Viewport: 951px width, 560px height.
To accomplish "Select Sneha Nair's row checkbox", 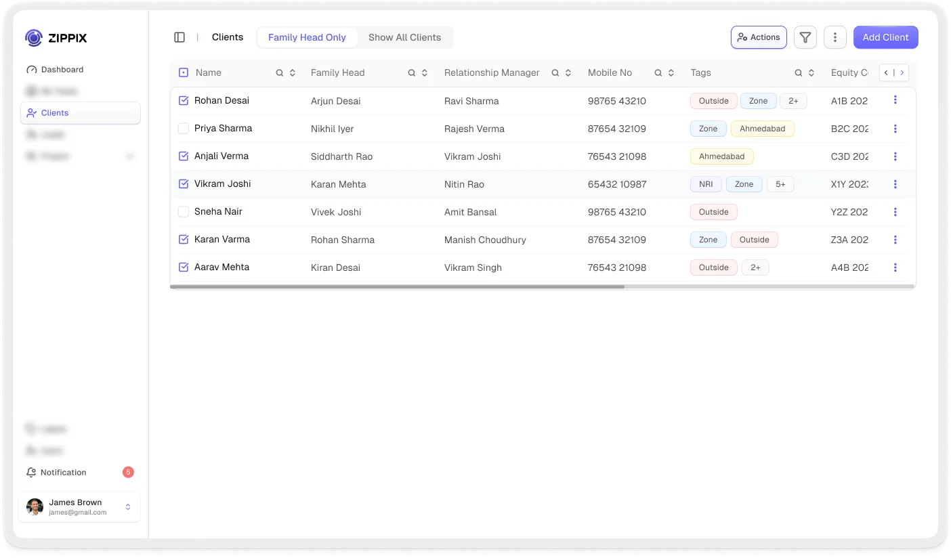I will pyautogui.click(x=183, y=211).
